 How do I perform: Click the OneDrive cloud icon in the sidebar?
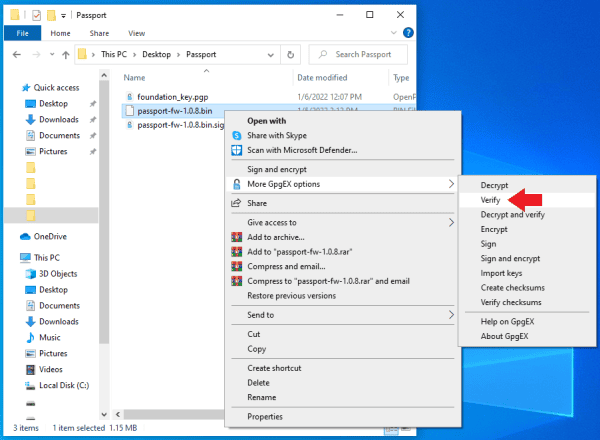25,236
